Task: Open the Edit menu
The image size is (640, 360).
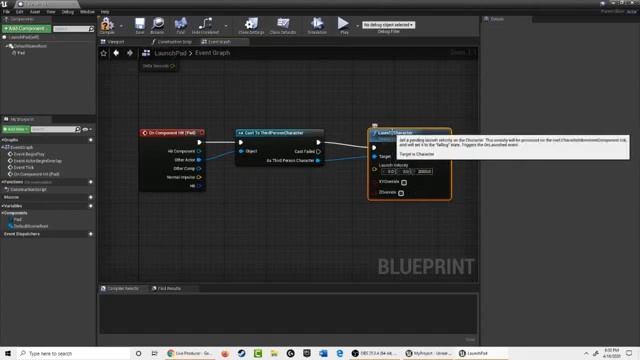Action: (x=19, y=12)
